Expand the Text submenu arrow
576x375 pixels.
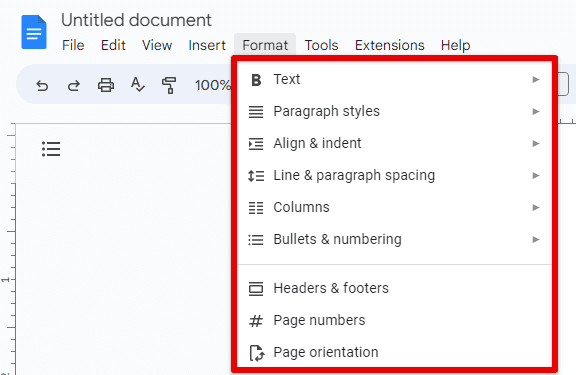coord(536,79)
